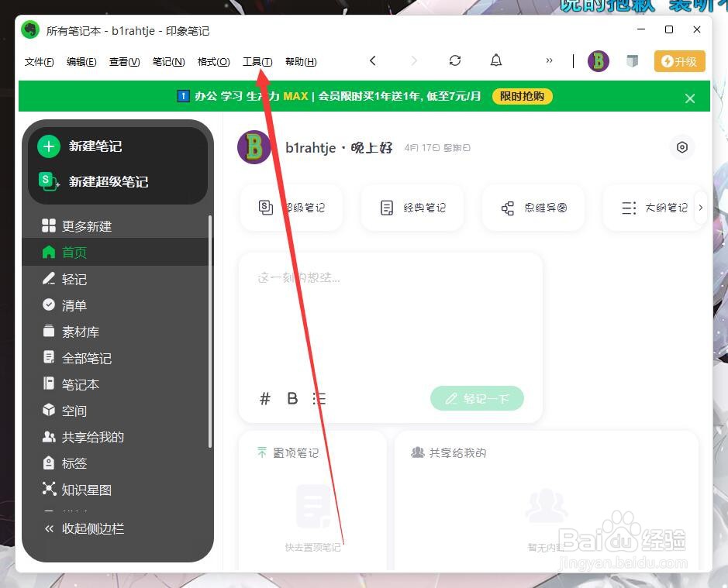Viewport: 728px width, 588px height.
Task: Go back with the left arrow
Action: point(372,60)
